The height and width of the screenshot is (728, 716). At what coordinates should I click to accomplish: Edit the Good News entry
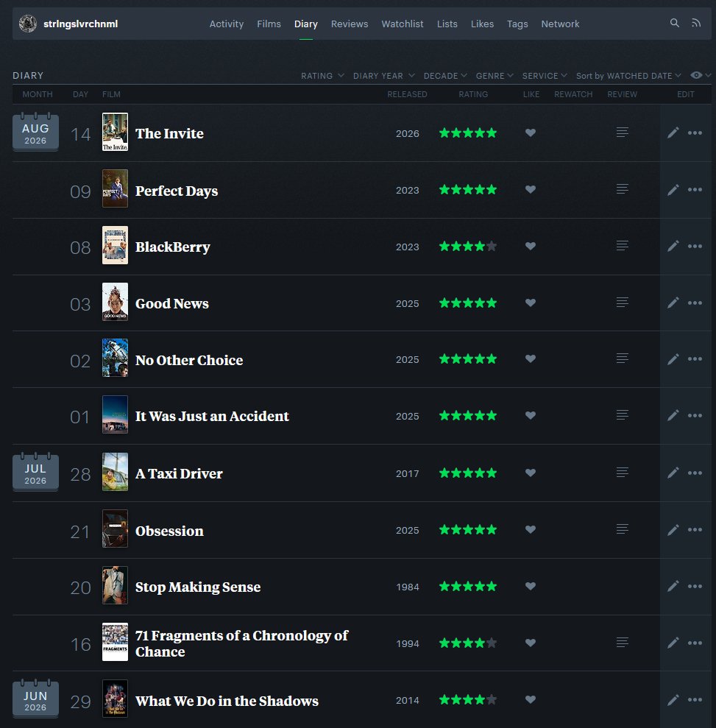tap(673, 303)
